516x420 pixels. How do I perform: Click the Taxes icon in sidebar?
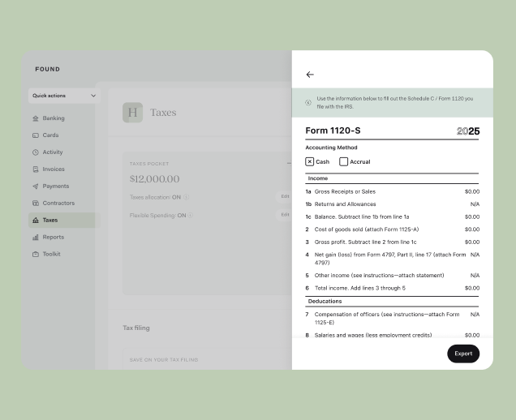pos(36,220)
